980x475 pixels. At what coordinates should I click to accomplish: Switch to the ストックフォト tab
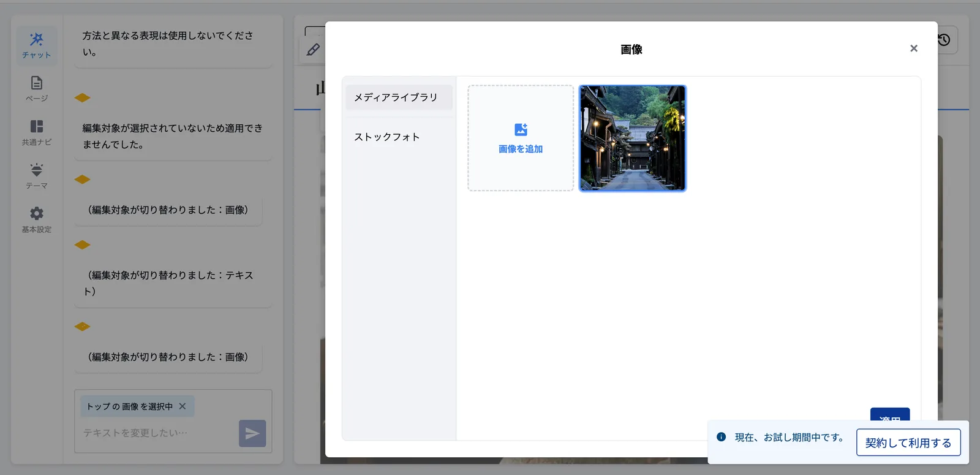(399, 137)
